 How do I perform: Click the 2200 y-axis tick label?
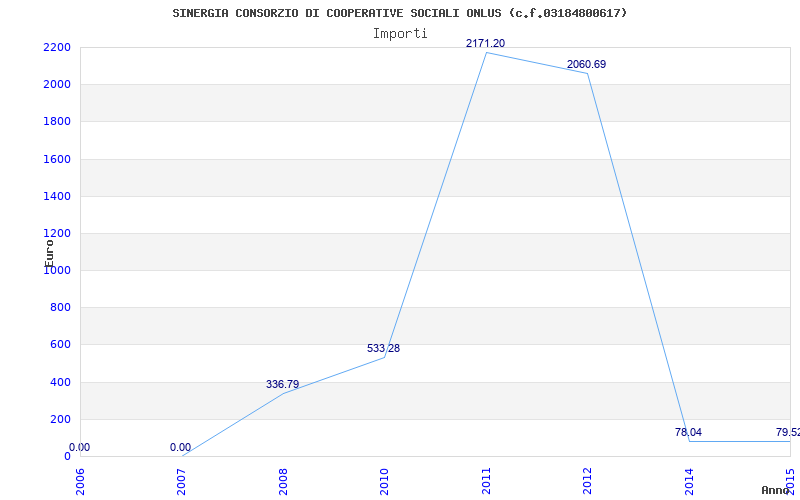click(x=57, y=47)
